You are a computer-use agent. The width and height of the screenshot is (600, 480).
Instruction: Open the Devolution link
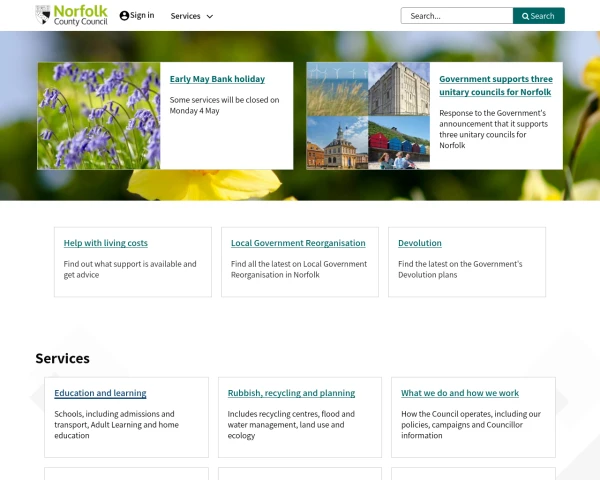tap(420, 243)
